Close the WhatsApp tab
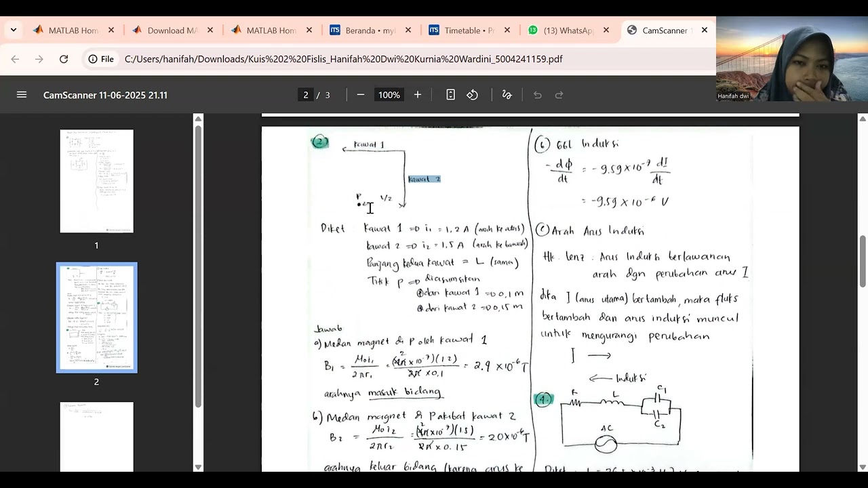Screen dimensions: 868x488 (x=606, y=30)
